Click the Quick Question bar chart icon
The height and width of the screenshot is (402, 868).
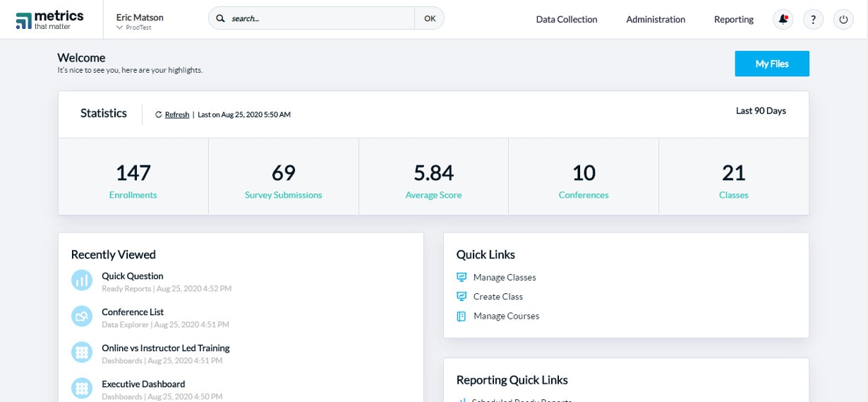(82, 280)
